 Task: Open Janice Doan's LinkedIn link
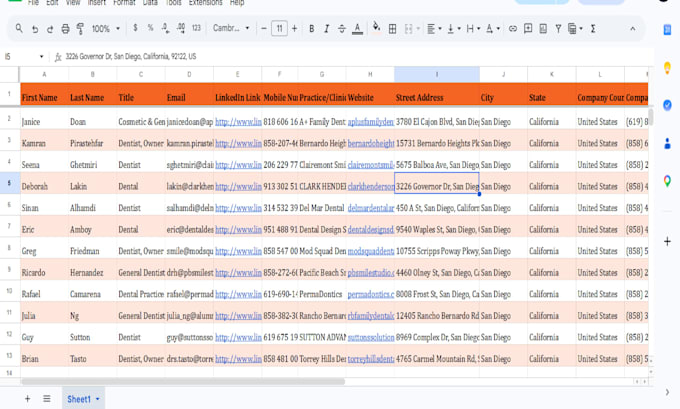(238, 122)
